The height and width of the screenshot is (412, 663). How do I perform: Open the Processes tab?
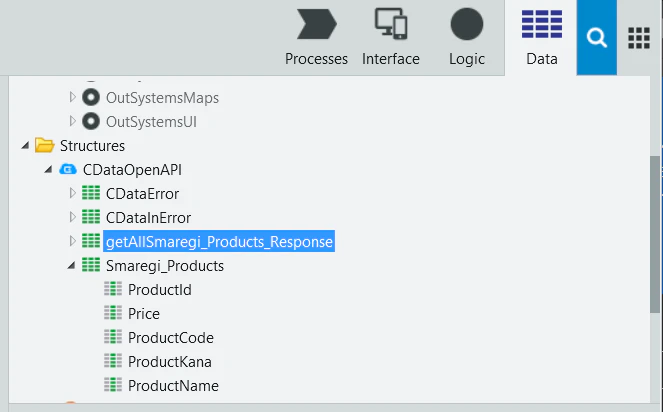coord(316,37)
